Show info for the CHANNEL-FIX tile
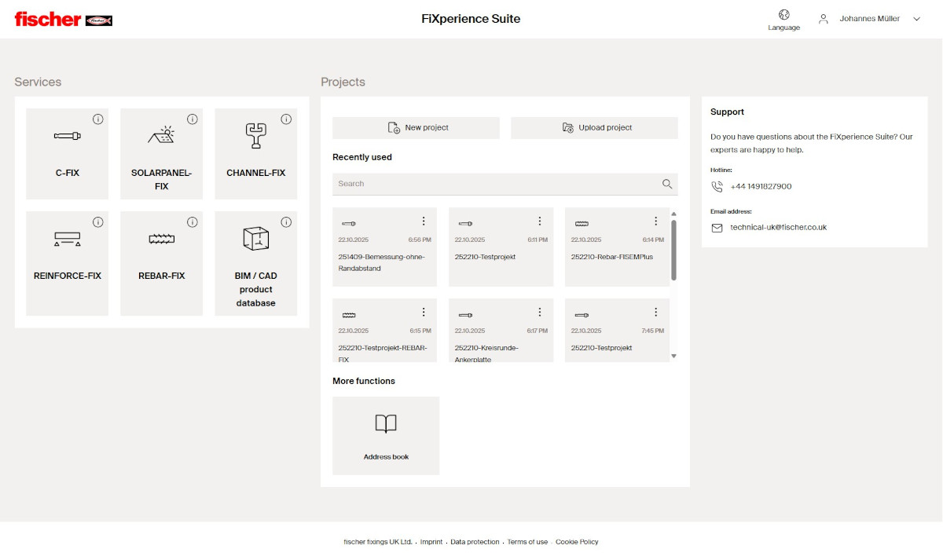 click(x=286, y=119)
